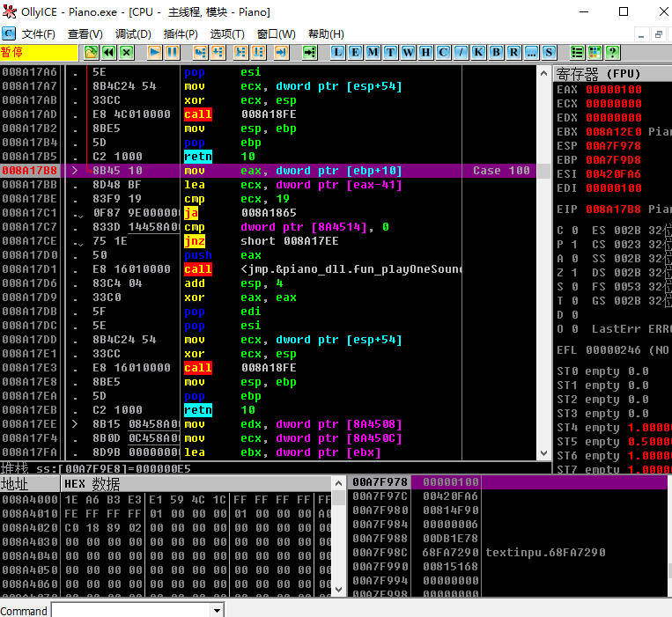Click the green Go to address icon

click(309, 53)
